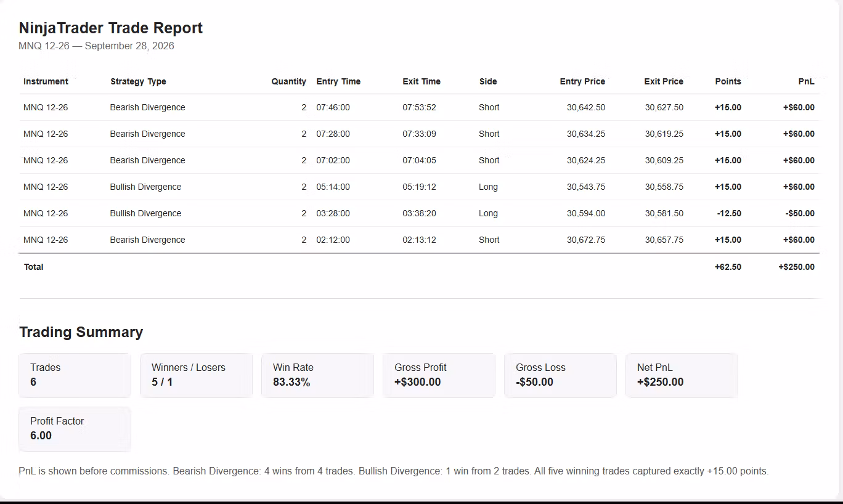Click the "PnL is shown before commissions" footnote
Screen dimensions: 843x504
click(x=394, y=471)
